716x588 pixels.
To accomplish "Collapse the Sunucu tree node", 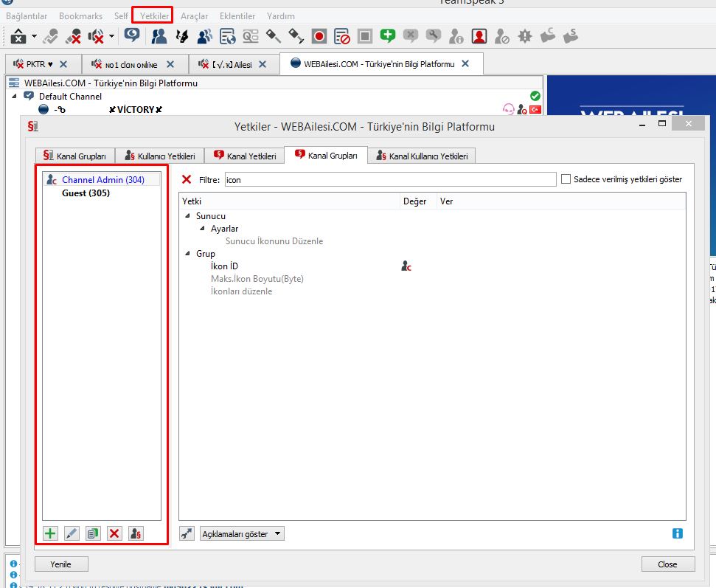I will tap(188, 215).
